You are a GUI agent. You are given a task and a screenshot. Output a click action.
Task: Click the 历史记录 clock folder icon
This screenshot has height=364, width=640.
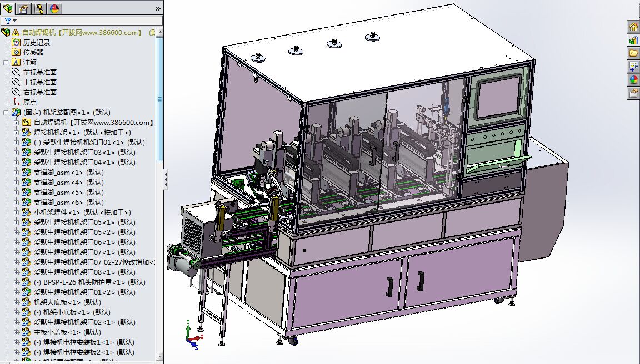click(16, 42)
